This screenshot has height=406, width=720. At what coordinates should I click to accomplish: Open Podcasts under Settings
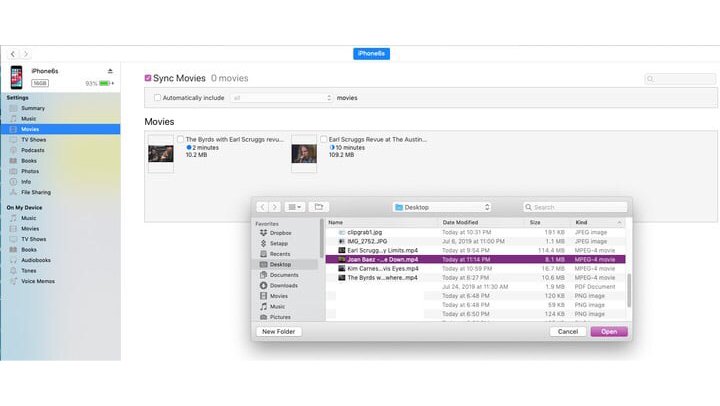33,150
